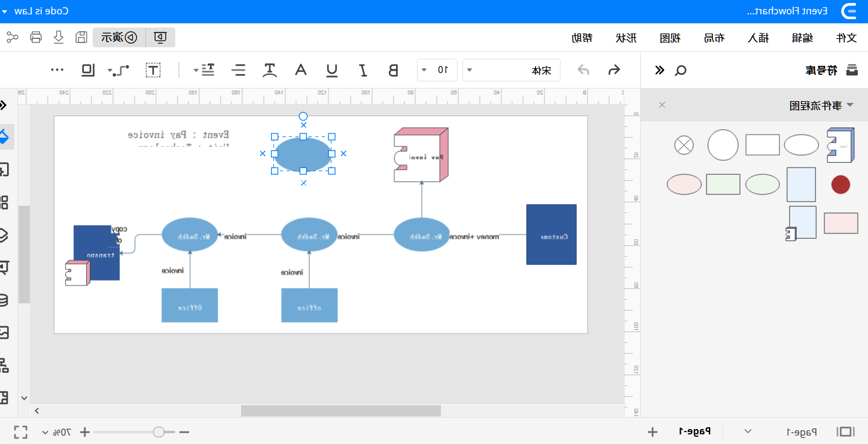Click the symbol library search icon

(681, 71)
